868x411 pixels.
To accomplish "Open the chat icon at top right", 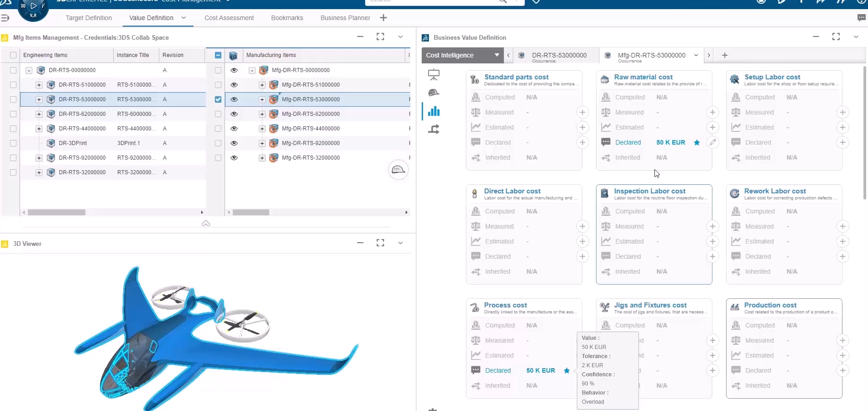I will [861, 18].
